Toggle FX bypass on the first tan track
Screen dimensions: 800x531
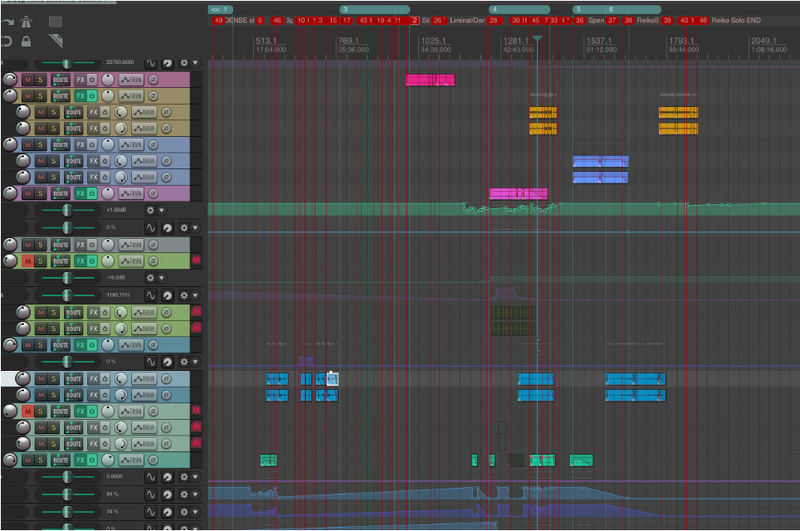(92, 96)
